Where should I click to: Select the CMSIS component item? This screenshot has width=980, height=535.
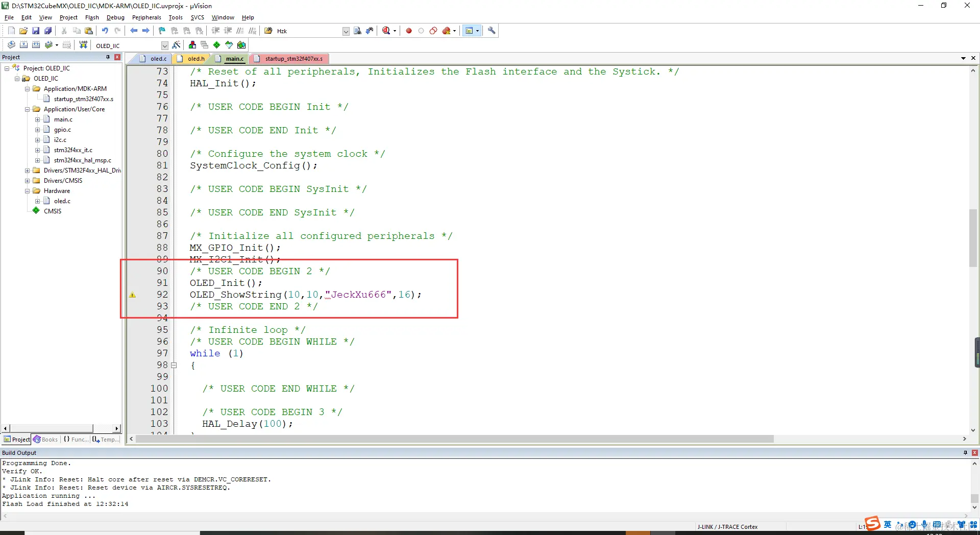click(52, 211)
